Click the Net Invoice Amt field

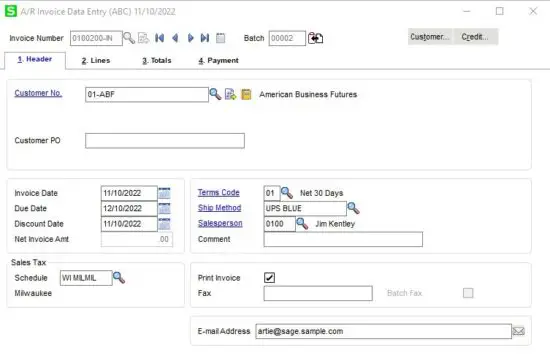pos(137,239)
